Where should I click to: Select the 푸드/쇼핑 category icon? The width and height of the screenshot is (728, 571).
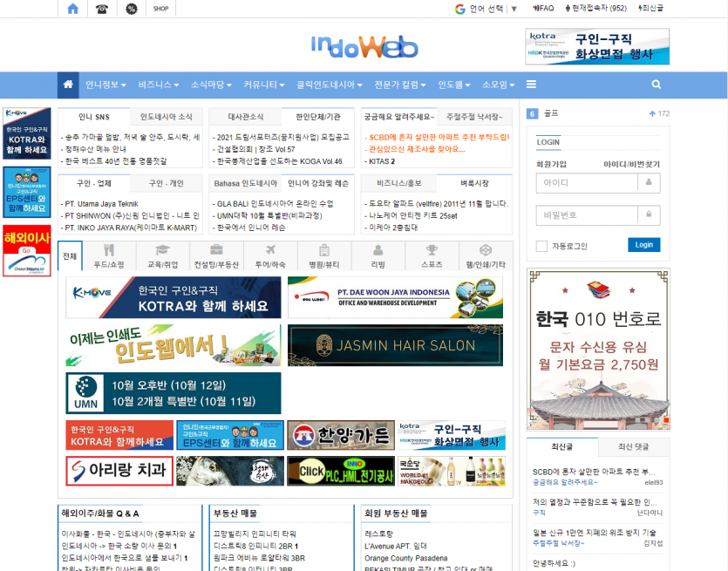pos(109,255)
